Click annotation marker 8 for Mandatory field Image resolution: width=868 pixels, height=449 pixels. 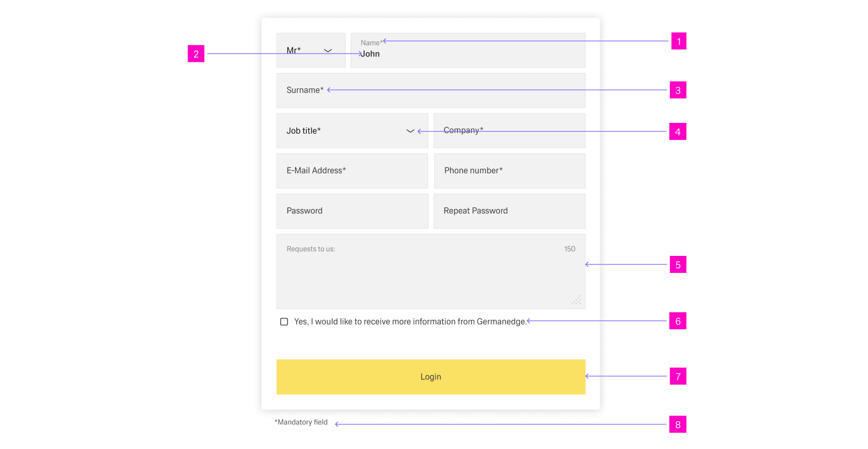(x=677, y=425)
